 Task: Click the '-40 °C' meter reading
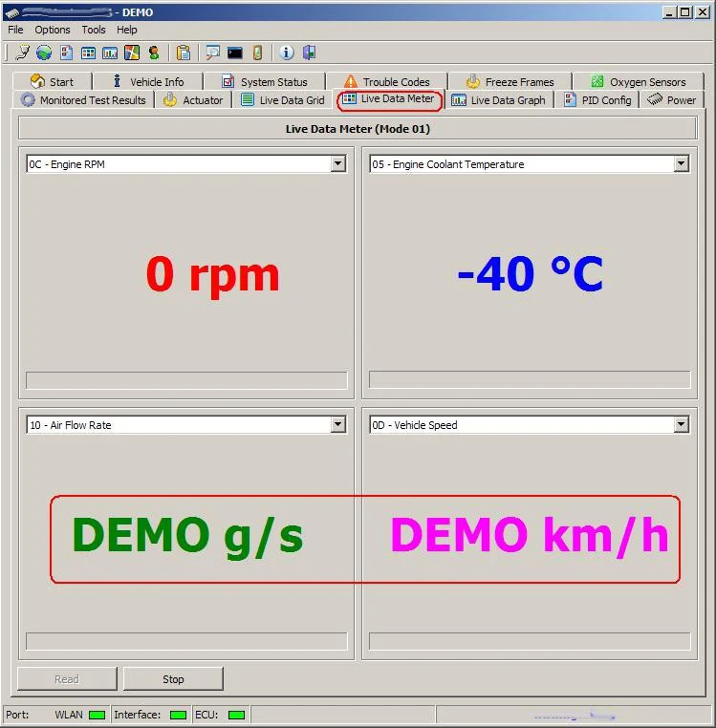pyautogui.click(x=531, y=274)
